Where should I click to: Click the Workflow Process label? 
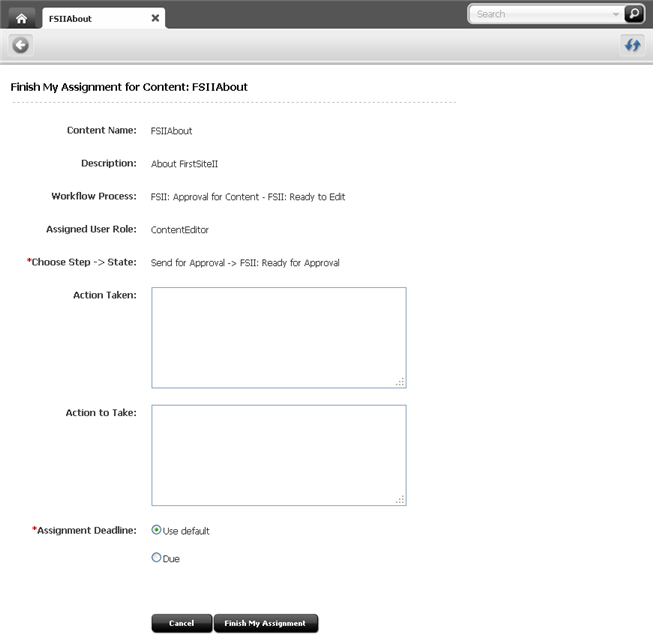[94, 196]
